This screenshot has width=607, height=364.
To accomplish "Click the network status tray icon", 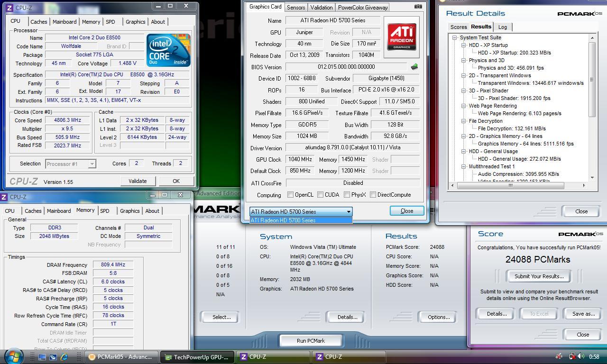I will click(x=572, y=356).
